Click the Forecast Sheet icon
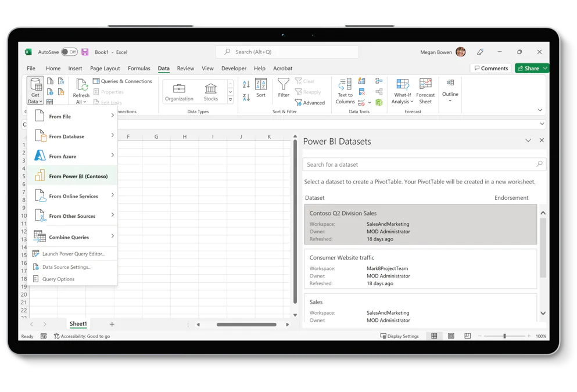 pyautogui.click(x=425, y=89)
